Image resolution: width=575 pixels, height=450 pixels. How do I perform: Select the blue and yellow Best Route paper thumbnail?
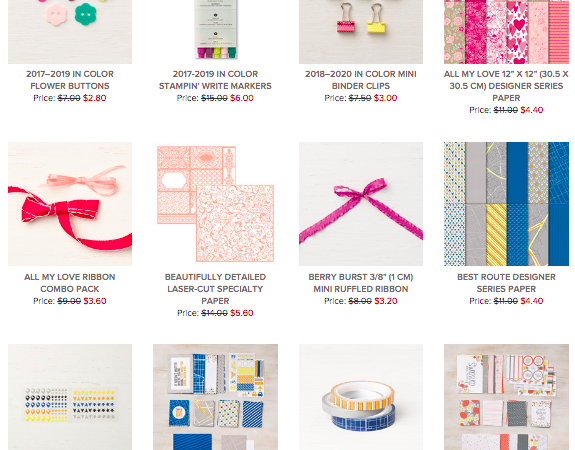click(506, 204)
